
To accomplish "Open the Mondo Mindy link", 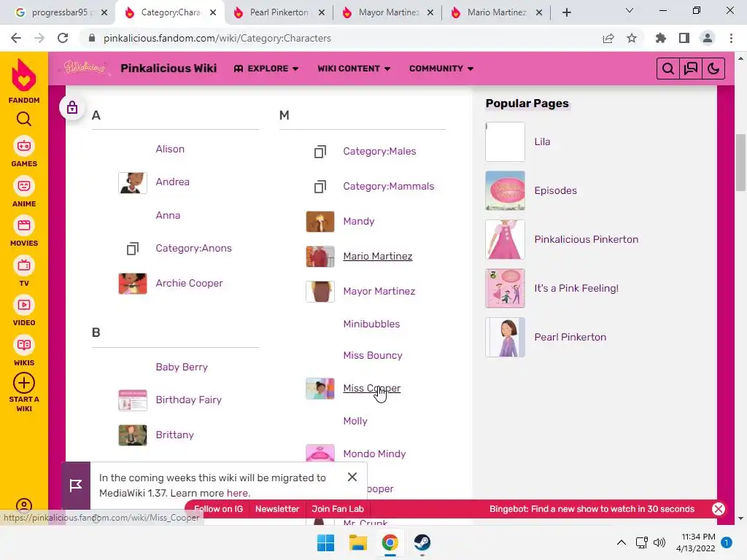I will [374, 454].
